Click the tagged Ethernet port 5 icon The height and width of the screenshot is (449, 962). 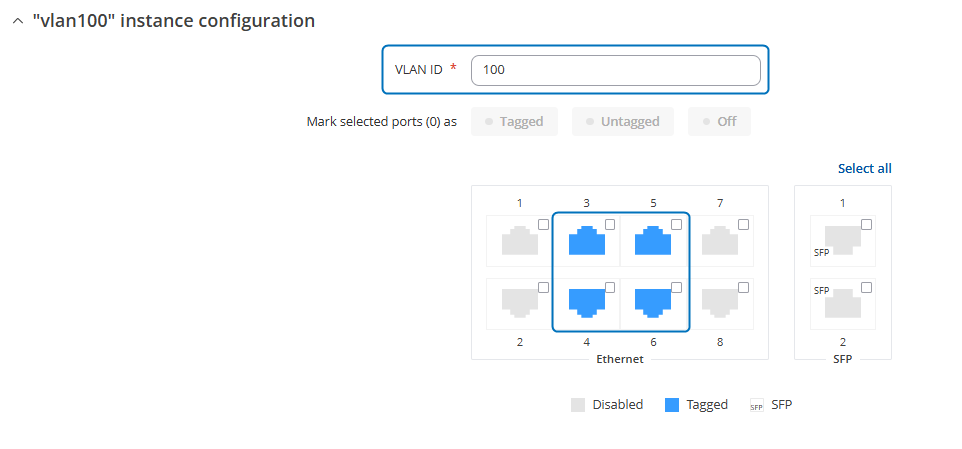[x=653, y=241]
